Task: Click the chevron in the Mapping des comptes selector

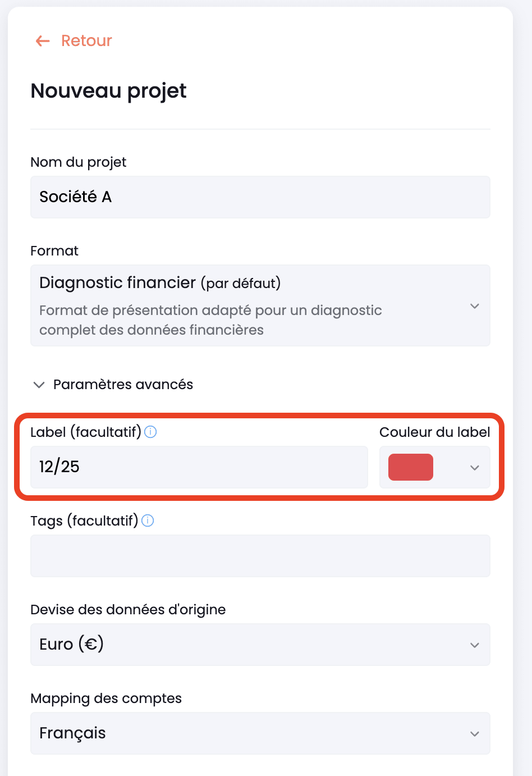Action: click(x=475, y=734)
